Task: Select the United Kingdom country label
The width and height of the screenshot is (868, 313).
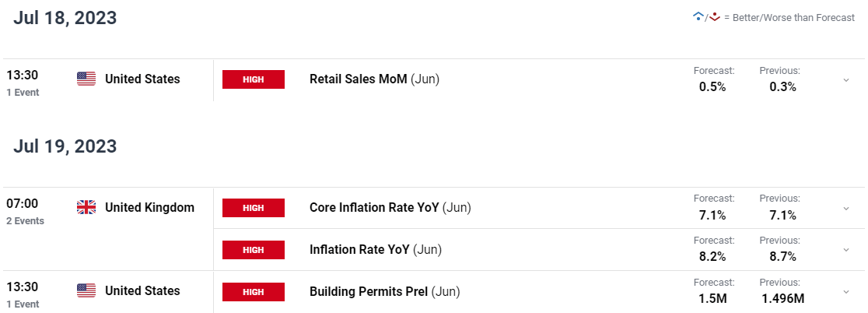Action: click(149, 208)
